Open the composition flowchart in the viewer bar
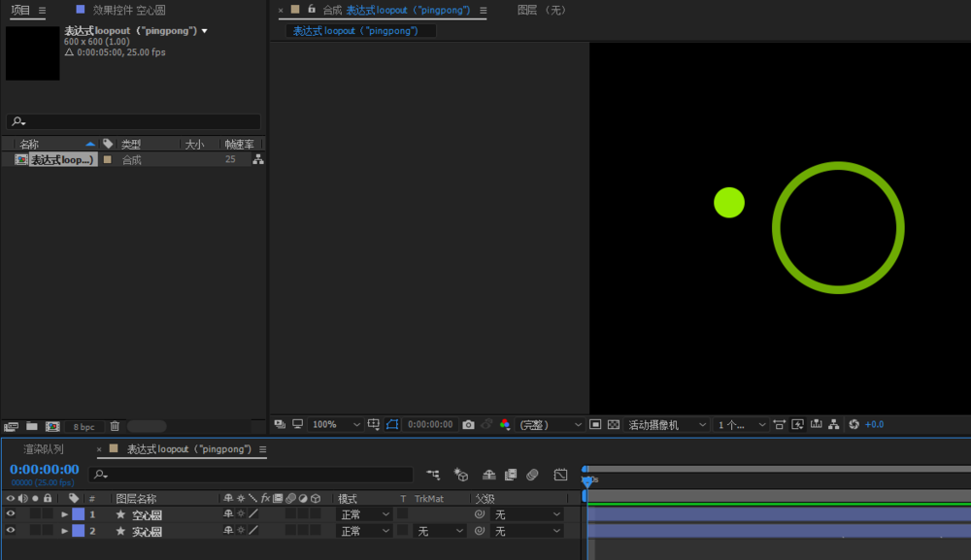The width and height of the screenshot is (971, 560). coord(834,424)
